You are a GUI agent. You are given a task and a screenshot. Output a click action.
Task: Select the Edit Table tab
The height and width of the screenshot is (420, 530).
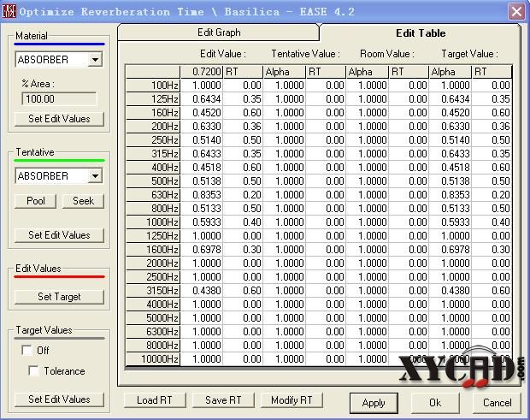420,33
